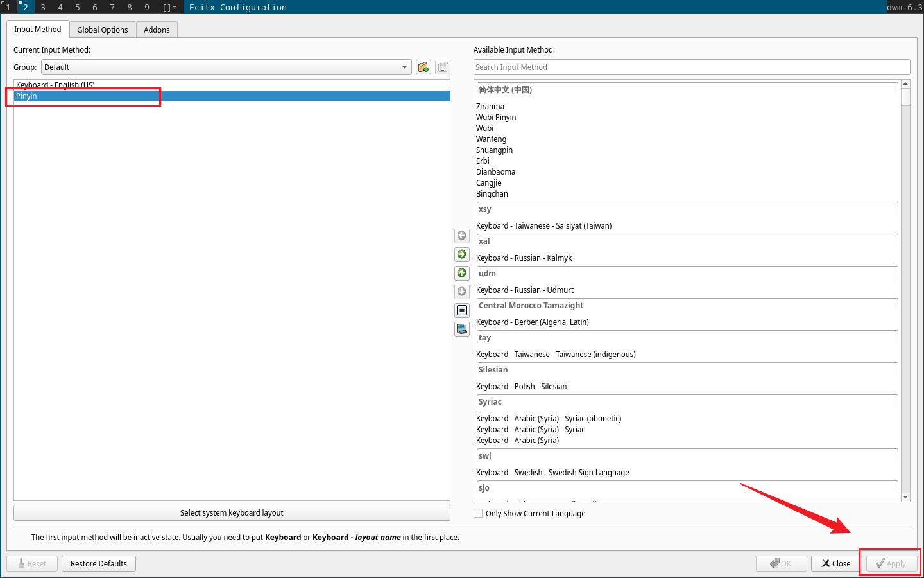Switch to dwm workspace tag 3

pos(43,7)
